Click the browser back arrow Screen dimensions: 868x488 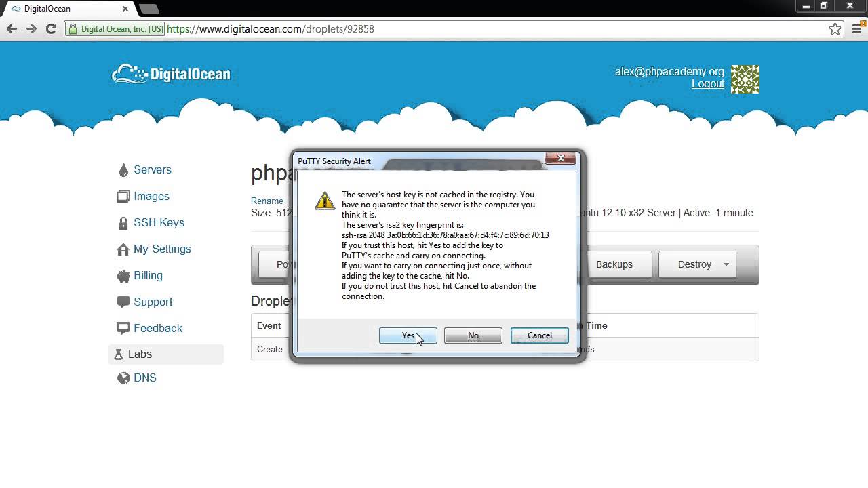(12, 28)
